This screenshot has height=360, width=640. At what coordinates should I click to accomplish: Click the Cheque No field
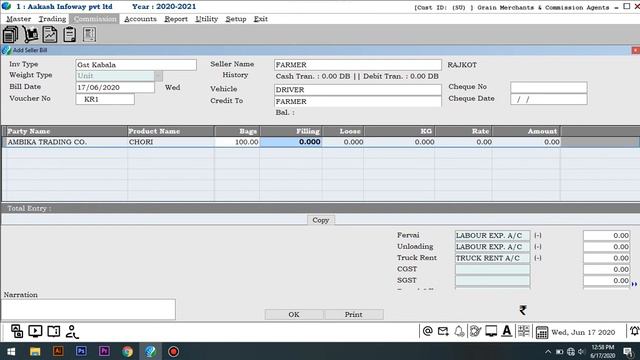(549, 87)
